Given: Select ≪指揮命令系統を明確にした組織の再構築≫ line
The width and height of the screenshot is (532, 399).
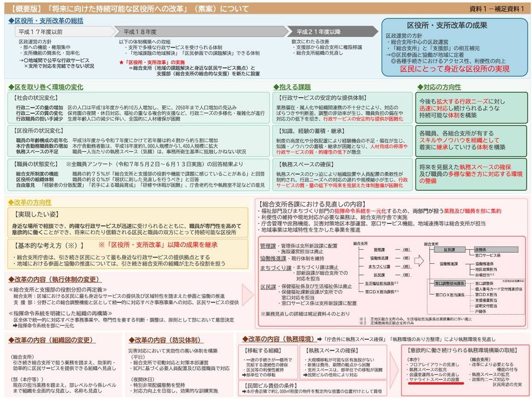Looking at the screenshot, I should click(x=61, y=313).
